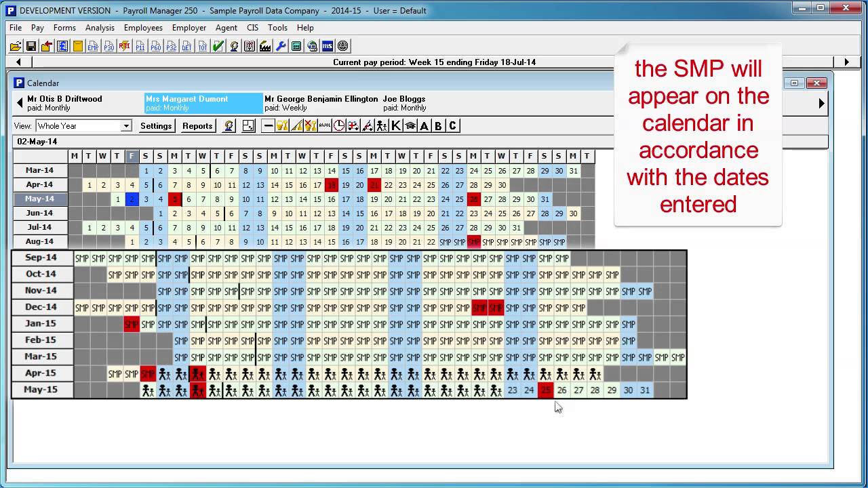Click the round globe icon ending main toolbar

pyautogui.click(x=342, y=46)
